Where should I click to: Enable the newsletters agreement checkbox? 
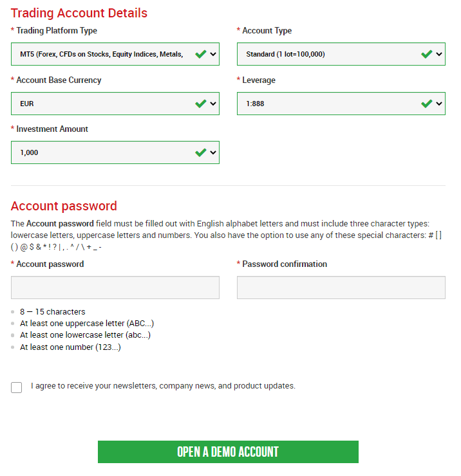[x=17, y=387]
